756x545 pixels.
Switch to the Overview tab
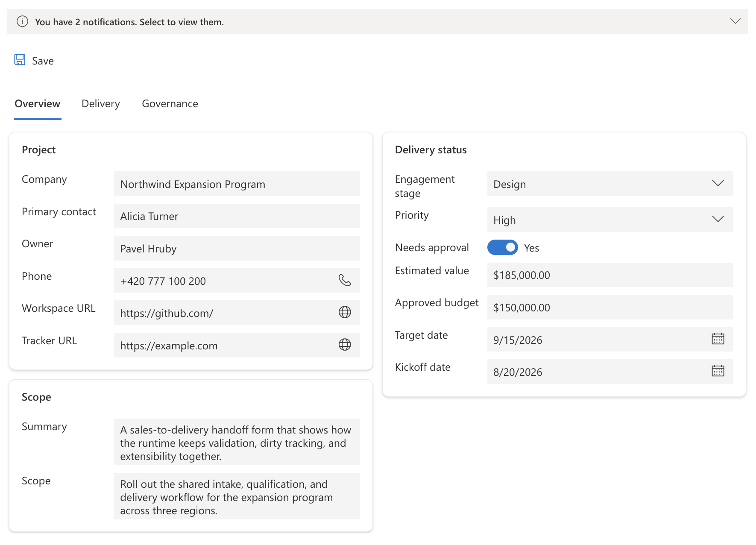(38, 104)
